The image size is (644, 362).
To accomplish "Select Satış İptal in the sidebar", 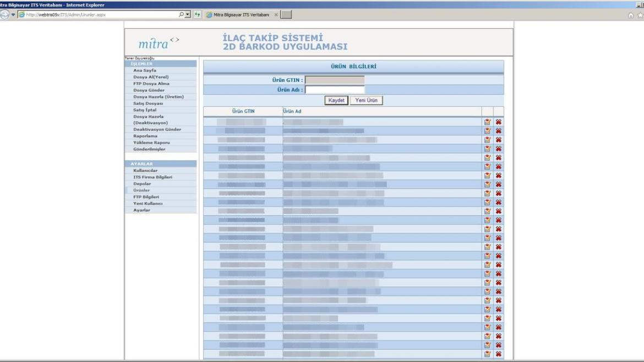I will [x=145, y=109].
